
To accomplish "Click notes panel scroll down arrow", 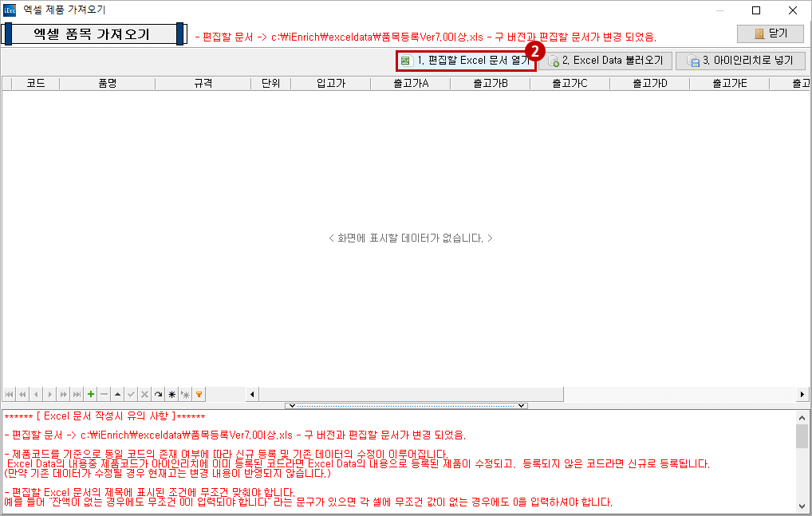I will pyautogui.click(x=802, y=506).
